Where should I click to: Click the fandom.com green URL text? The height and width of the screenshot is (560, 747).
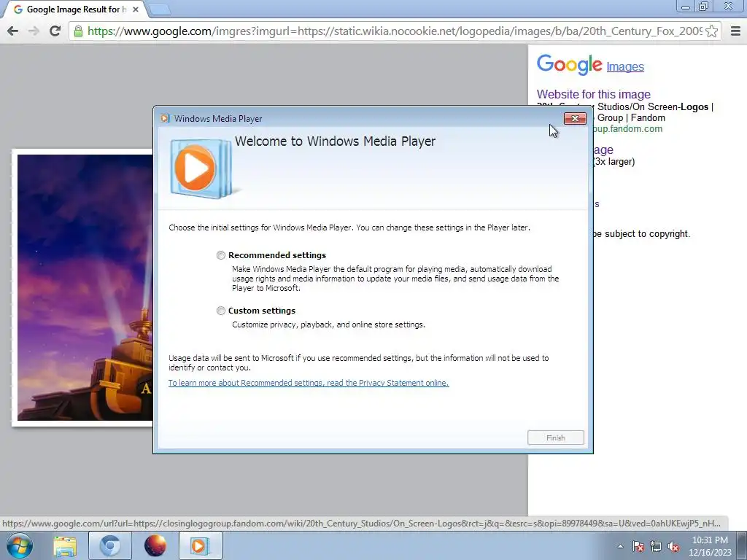[628, 128]
